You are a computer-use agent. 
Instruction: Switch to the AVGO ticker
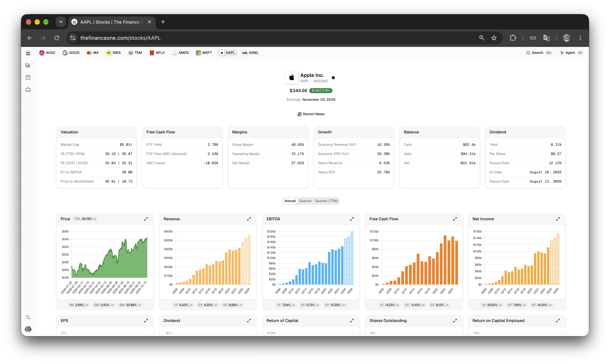[47, 53]
